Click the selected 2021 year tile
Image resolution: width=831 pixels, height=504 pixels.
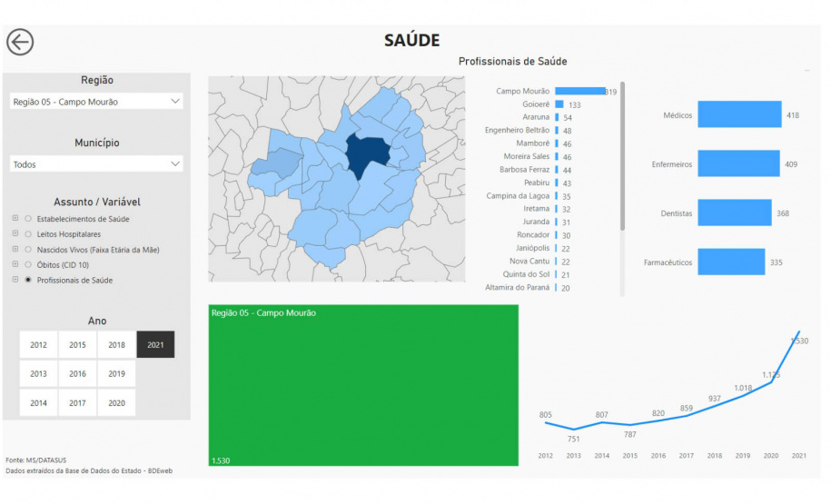[155, 345]
